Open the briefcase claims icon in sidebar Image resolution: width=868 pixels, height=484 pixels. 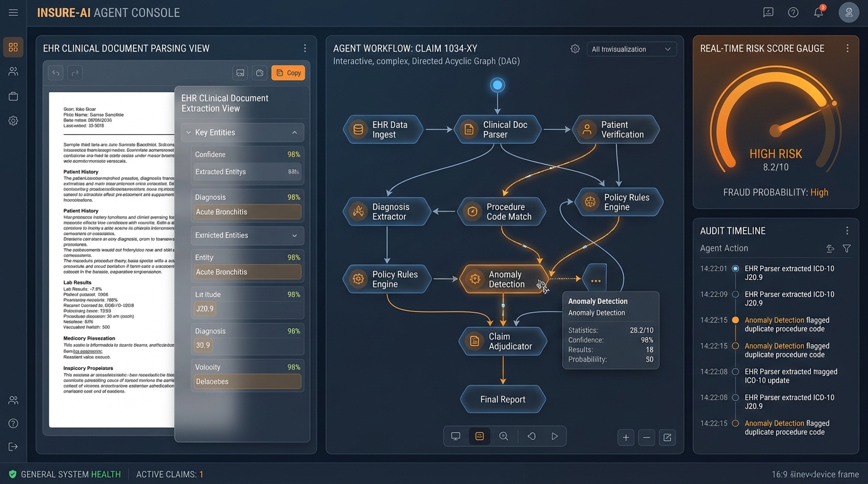click(x=13, y=96)
